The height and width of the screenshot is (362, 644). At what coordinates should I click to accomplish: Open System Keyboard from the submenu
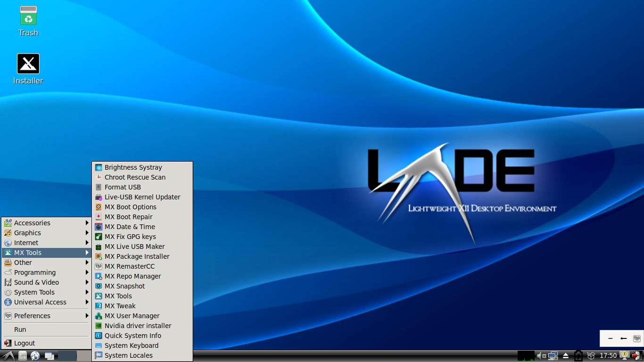click(142, 346)
